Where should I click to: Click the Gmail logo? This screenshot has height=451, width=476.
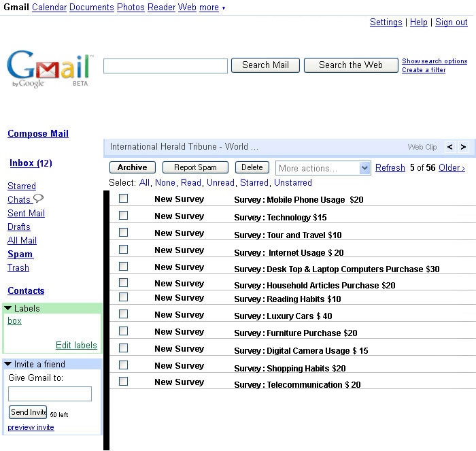(x=49, y=68)
